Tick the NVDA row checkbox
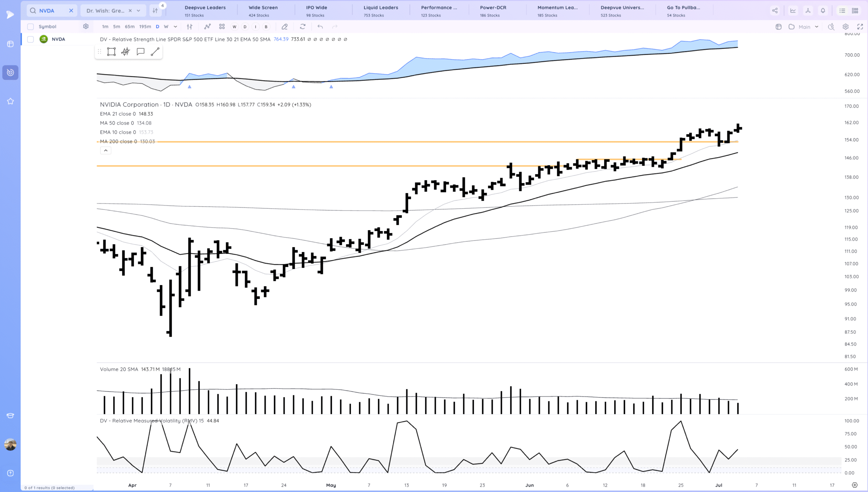The width and height of the screenshot is (868, 492). tap(31, 39)
